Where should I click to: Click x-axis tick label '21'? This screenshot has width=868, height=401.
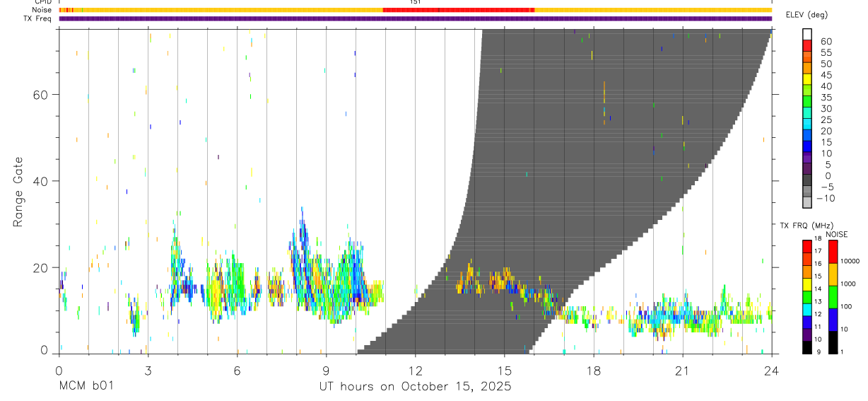[x=682, y=370]
